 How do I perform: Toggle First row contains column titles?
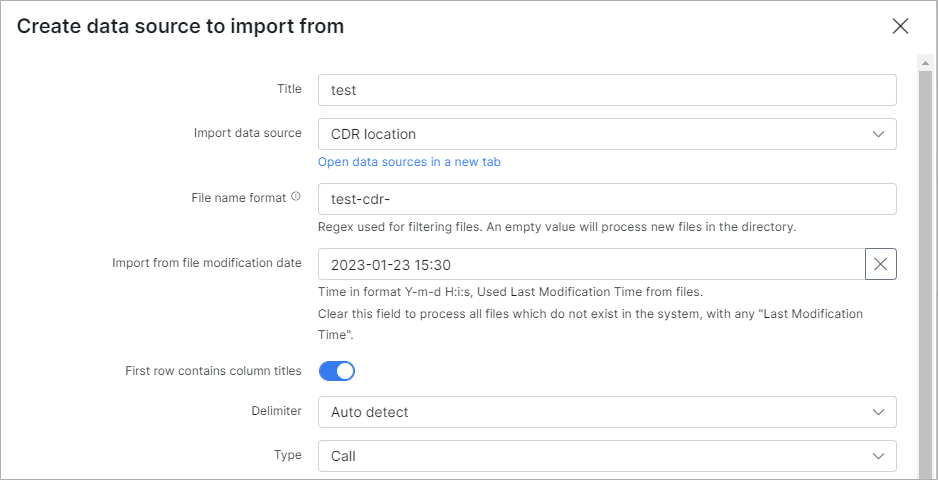[x=337, y=371]
